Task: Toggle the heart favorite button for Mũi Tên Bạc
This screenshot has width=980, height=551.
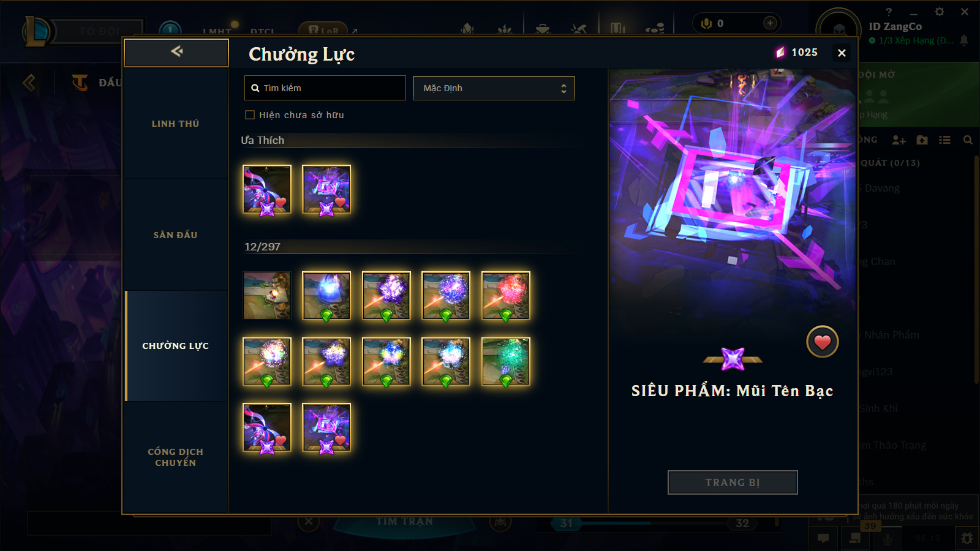Action: 822,342
